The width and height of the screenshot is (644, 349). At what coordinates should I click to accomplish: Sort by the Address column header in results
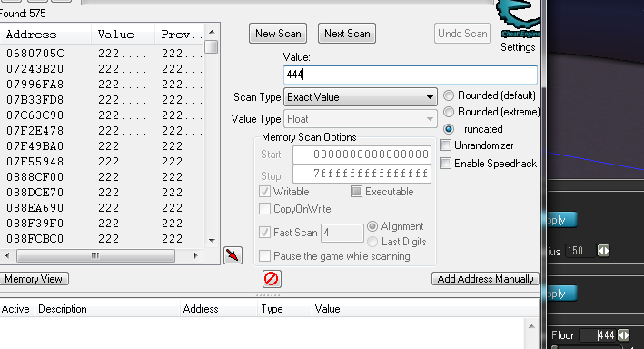point(45,35)
